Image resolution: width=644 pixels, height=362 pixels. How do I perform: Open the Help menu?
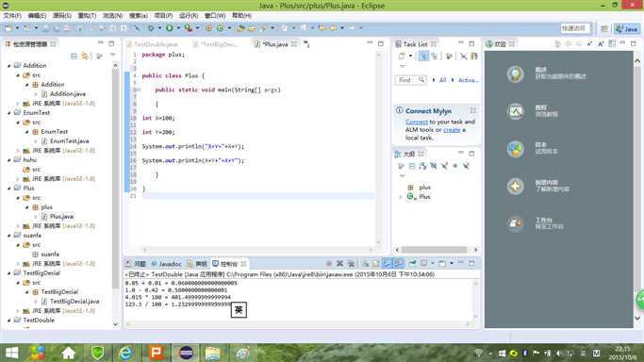pos(241,16)
